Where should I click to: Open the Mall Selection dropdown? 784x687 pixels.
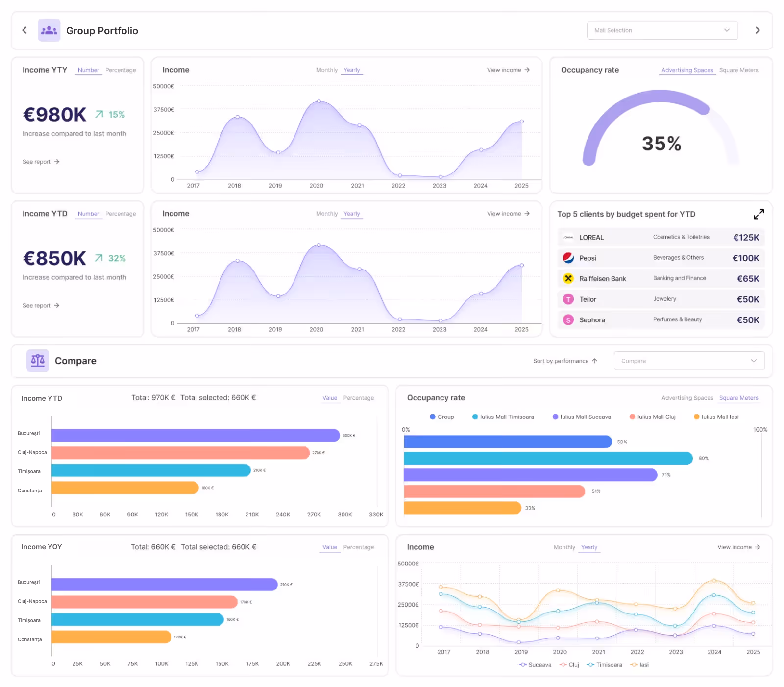(662, 30)
